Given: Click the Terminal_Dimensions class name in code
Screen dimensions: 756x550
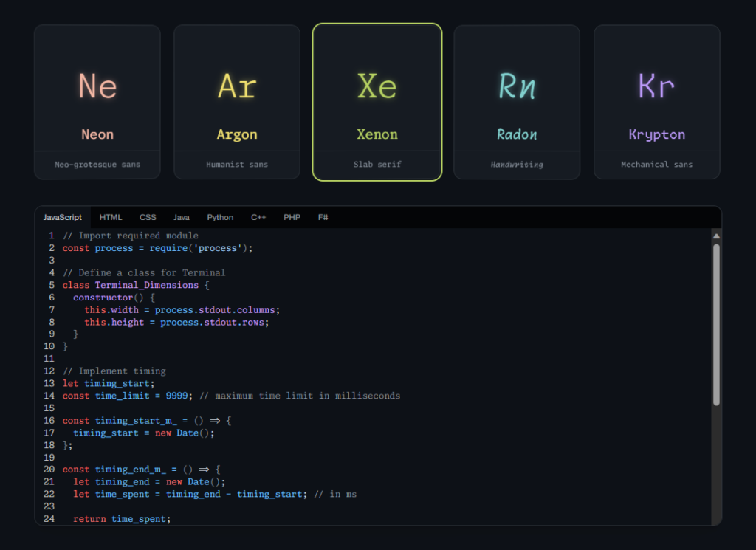Looking at the screenshot, I should tap(146, 285).
